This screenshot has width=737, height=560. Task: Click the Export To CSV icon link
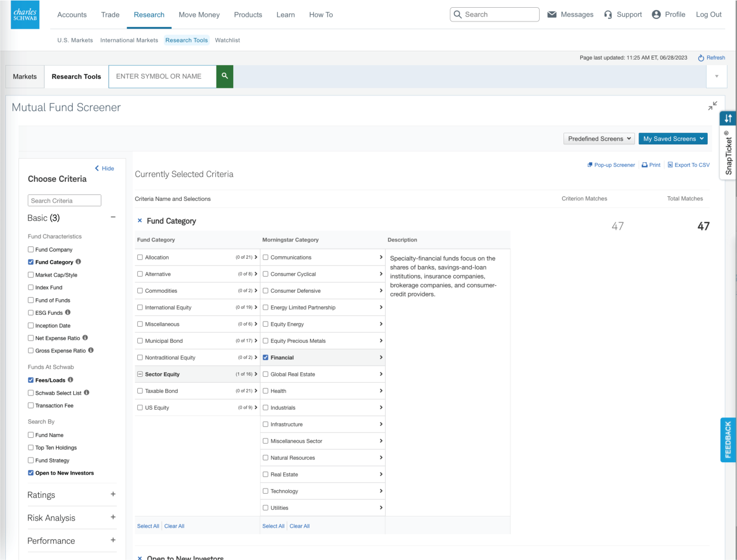coord(689,165)
